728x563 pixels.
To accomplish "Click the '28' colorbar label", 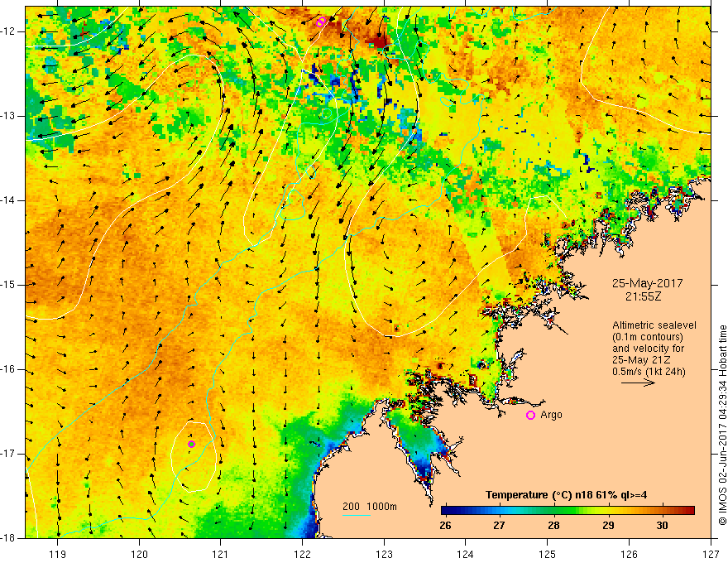I will (553, 526).
